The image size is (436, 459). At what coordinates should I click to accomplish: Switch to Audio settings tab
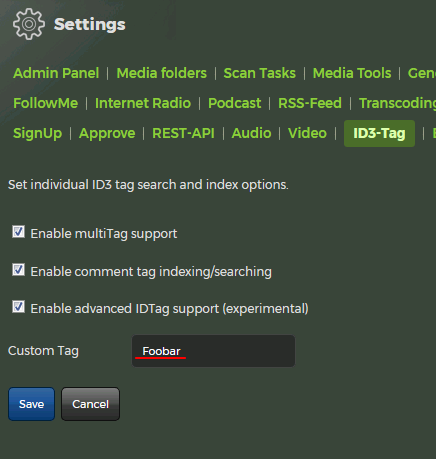point(251,133)
